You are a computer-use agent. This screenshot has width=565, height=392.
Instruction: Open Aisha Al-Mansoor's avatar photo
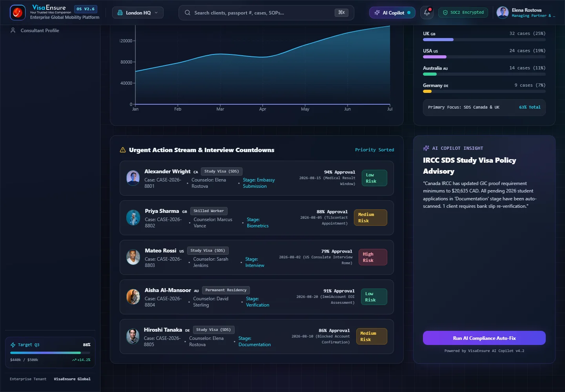(133, 297)
